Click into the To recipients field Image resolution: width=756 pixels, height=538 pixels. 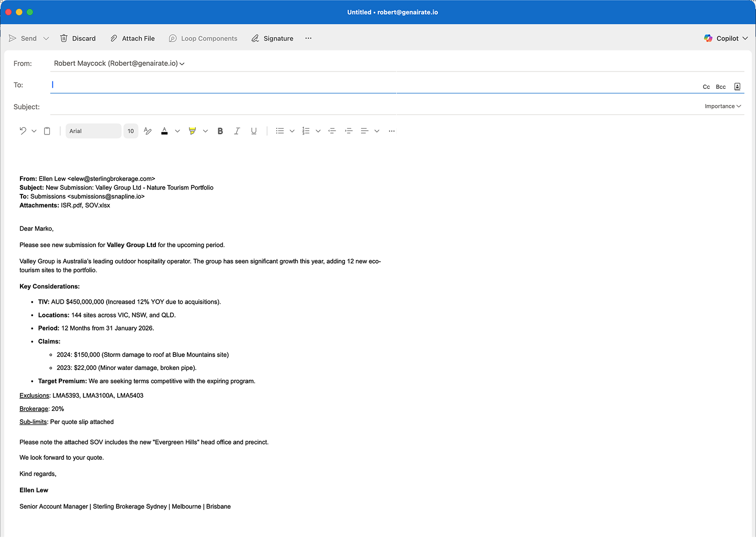coord(373,85)
